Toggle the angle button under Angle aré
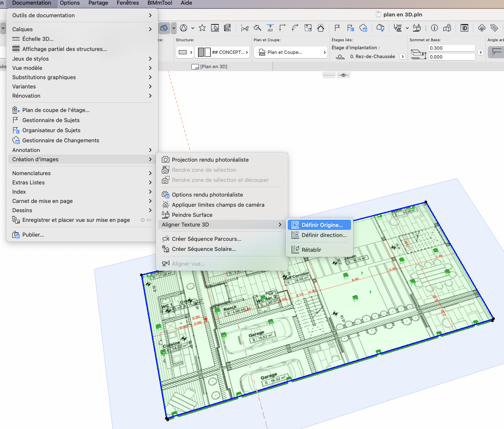The width and height of the screenshot is (504, 429). (496, 52)
